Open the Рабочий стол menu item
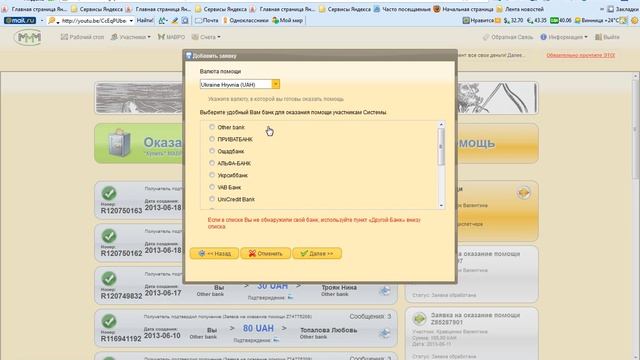 click(82, 37)
